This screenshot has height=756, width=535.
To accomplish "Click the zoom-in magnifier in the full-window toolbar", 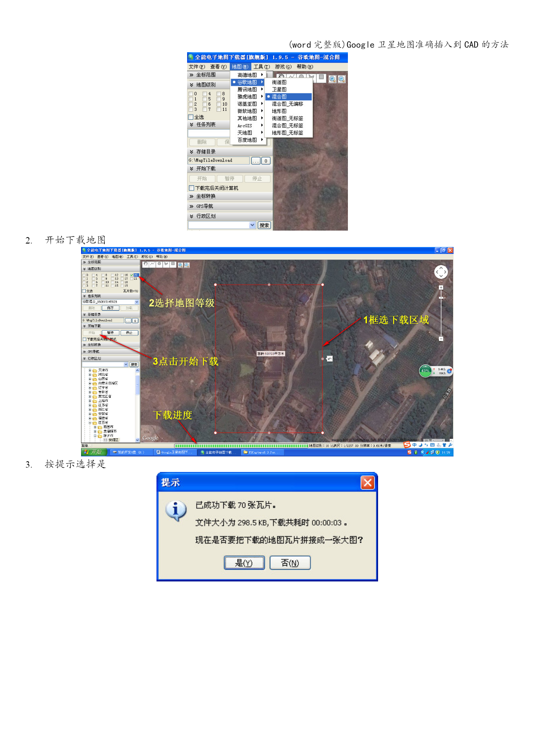I will coord(180,265).
